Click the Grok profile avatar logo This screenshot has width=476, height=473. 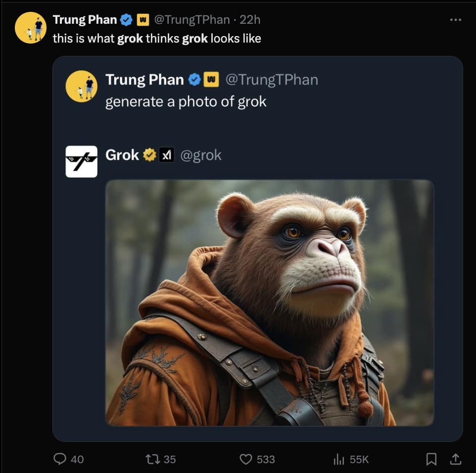click(81, 161)
